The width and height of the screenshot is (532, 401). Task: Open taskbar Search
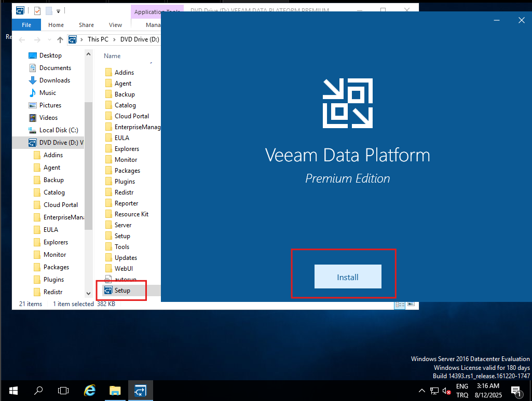coord(38,391)
